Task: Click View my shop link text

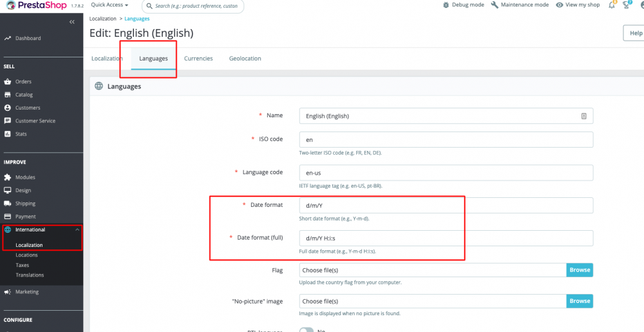Action: click(582, 5)
